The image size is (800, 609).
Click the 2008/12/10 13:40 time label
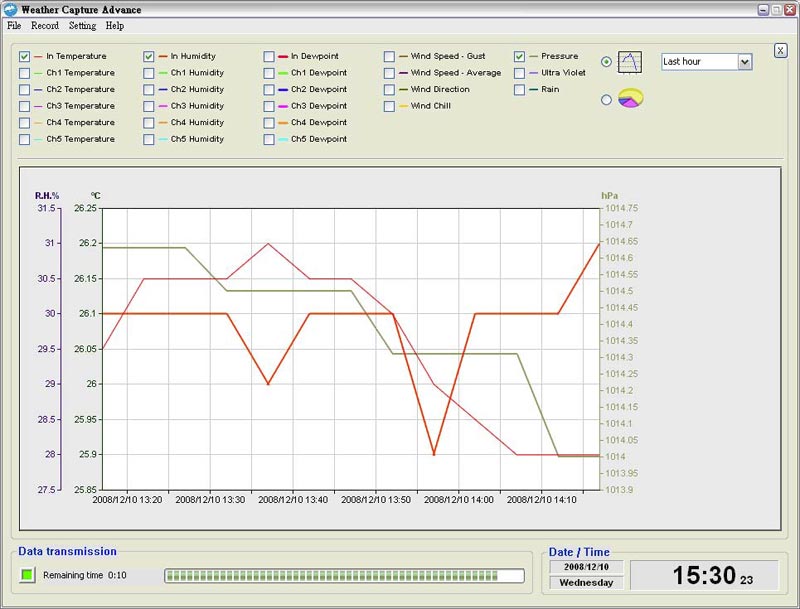[293, 500]
